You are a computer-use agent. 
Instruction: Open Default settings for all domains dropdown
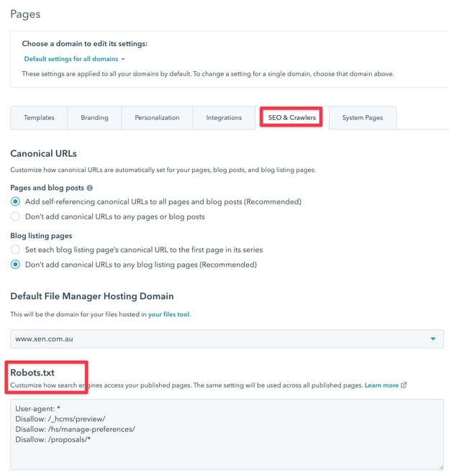pos(74,59)
